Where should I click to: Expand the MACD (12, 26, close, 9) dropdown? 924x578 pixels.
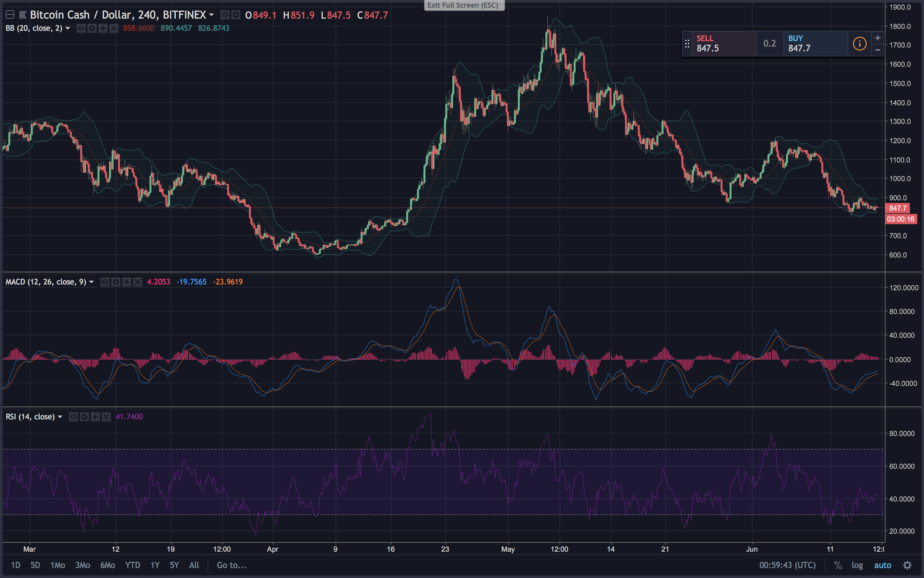point(91,282)
